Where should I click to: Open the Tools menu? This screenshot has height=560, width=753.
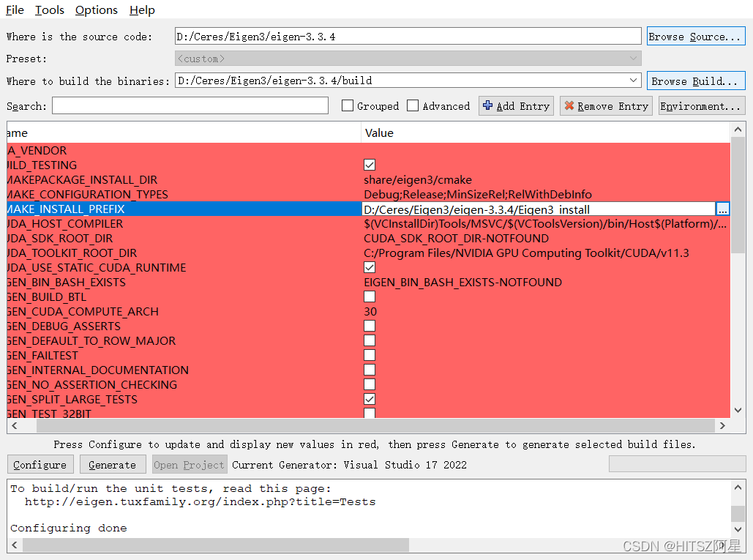[x=50, y=10]
